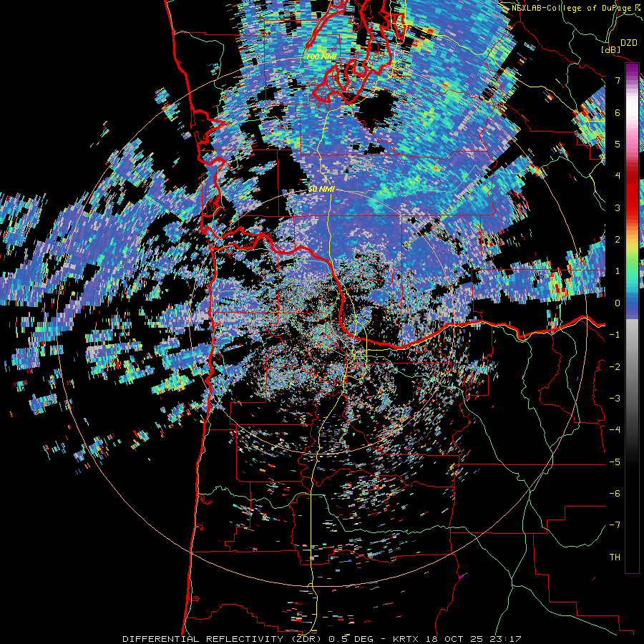Screen dimensions: 644x644
Task: Click the 50 NMI range ring label
Action: (321, 190)
